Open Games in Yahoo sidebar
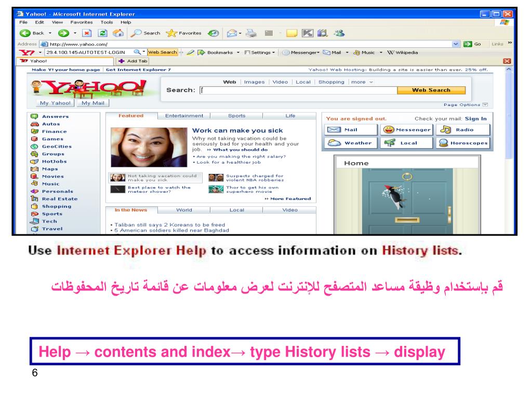Screen dimensions: 532x399 click(x=52, y=139)
